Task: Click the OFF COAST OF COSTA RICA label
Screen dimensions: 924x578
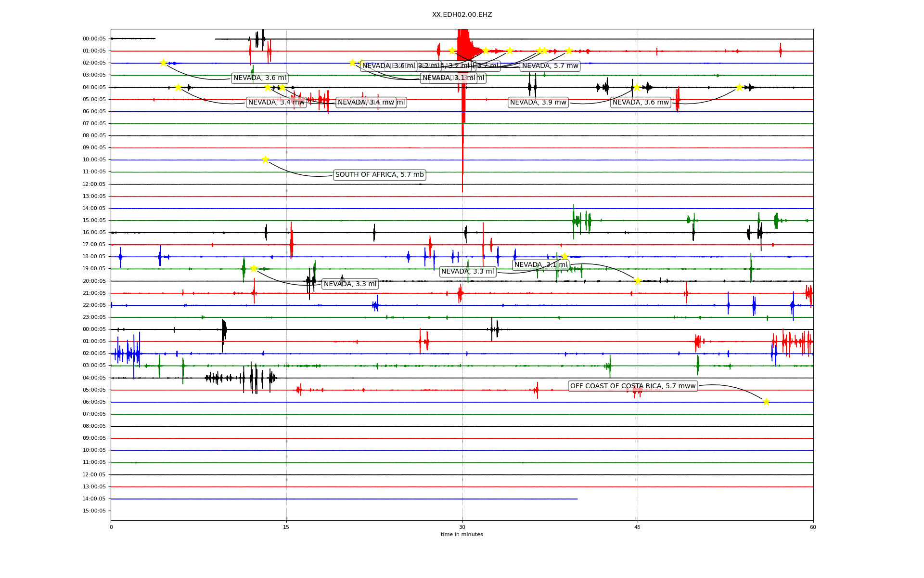Action: coord(632,386)
